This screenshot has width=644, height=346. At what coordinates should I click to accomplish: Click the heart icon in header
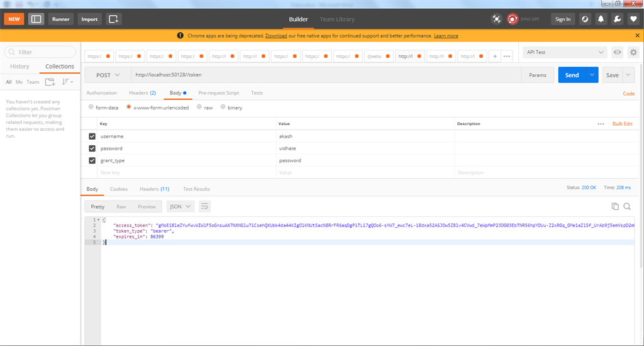633,19
